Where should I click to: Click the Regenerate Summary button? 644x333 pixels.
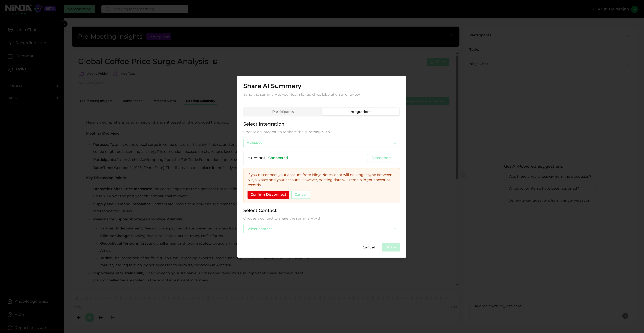(x=428, y=101)
